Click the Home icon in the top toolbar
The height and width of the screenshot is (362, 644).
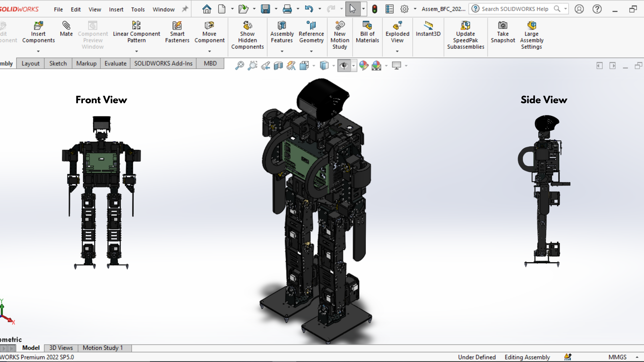coord(207,9)
